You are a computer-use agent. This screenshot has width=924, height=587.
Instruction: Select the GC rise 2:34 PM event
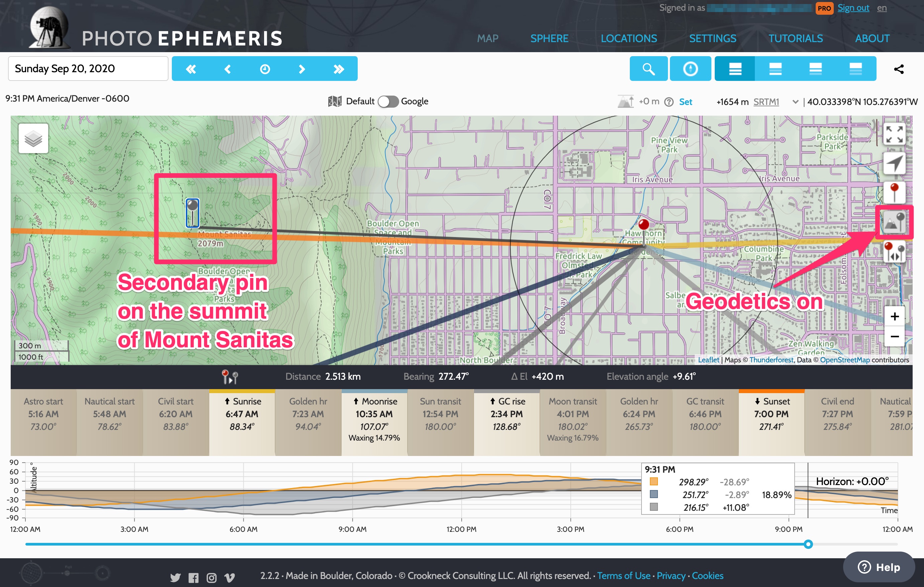tap(506, 423)
